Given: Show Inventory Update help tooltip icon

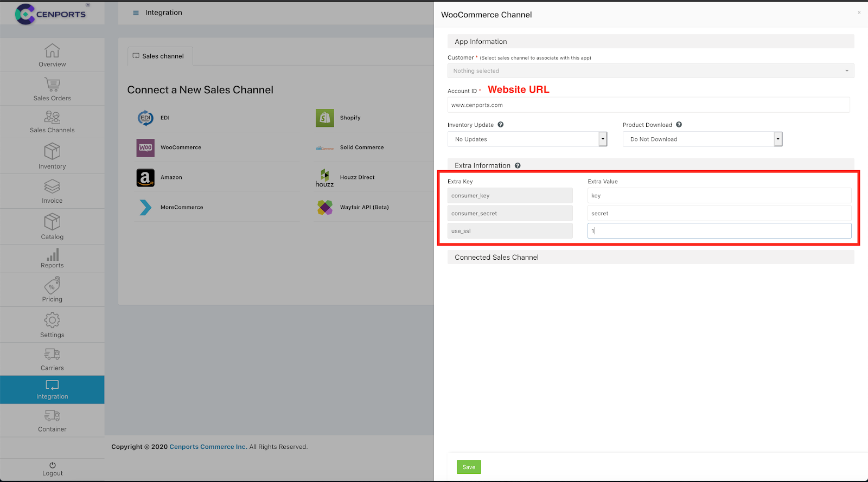Looking at the screenshot, I should pyautogui.click(x=501, y=125).
